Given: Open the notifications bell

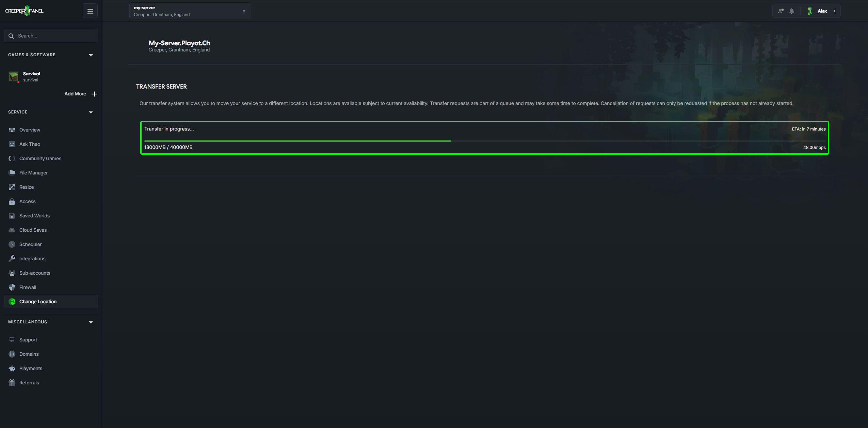Looking at the screenshot, I should 792,11.
